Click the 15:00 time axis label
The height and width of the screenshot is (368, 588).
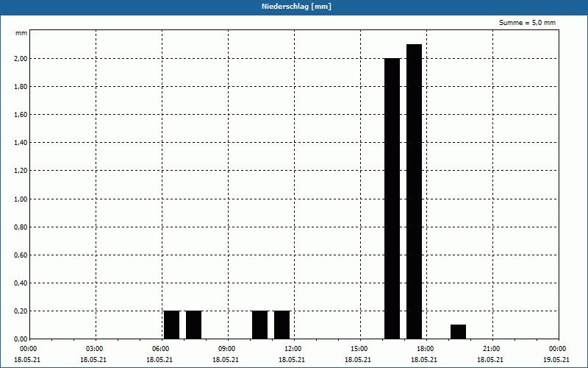[x=359, y=349]
